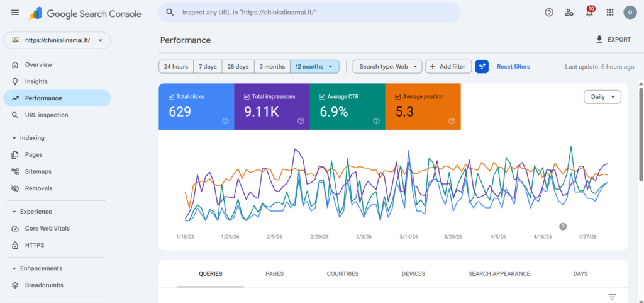Image resolution: width=644 pixels, height=303 pixels.
Task: Click the chart annotation marker numbered 1
Action: click(563, 226)
